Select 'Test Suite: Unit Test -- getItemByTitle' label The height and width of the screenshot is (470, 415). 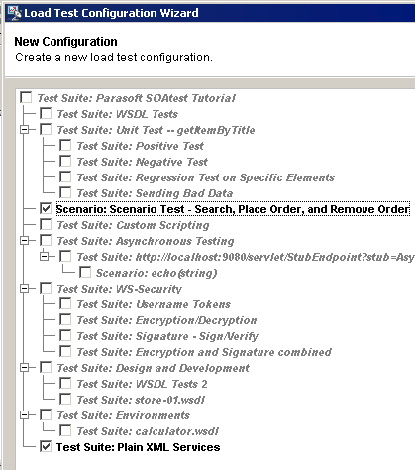[156, 130]
